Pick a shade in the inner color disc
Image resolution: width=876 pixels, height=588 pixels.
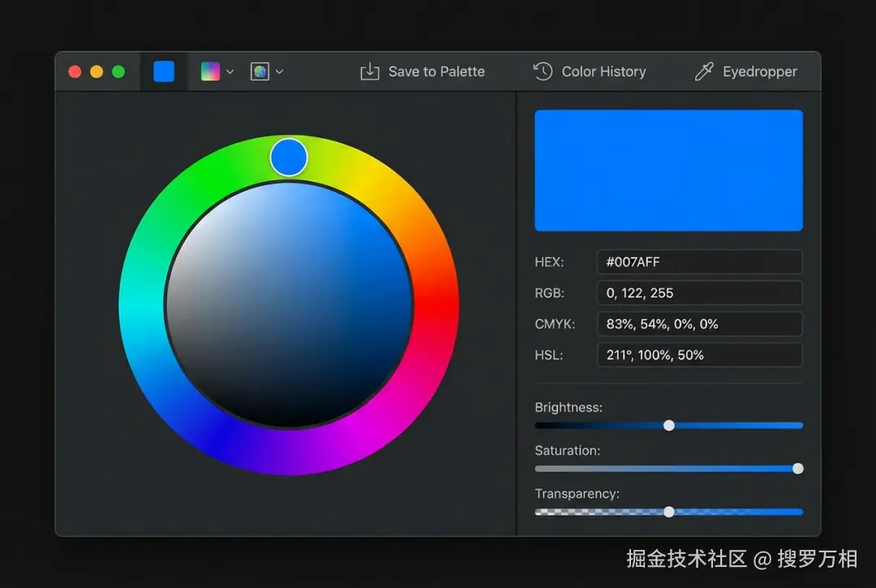click(x=289, y=305)
